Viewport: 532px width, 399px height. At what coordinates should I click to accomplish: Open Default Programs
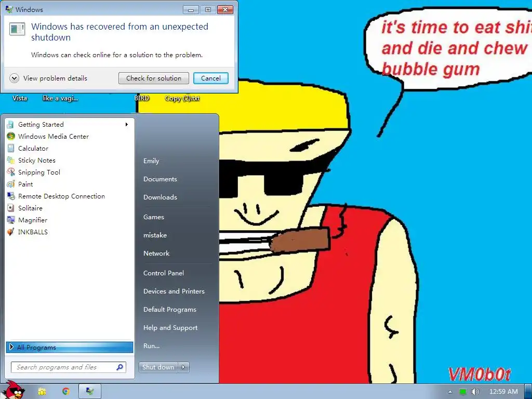pyautogui.click(x=170, y=310)
